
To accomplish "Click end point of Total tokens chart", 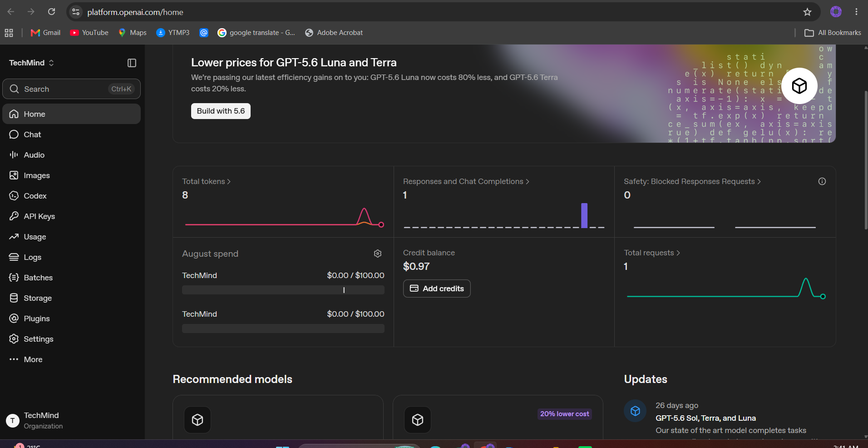I will pyautogui.click(x=381, y=224).
